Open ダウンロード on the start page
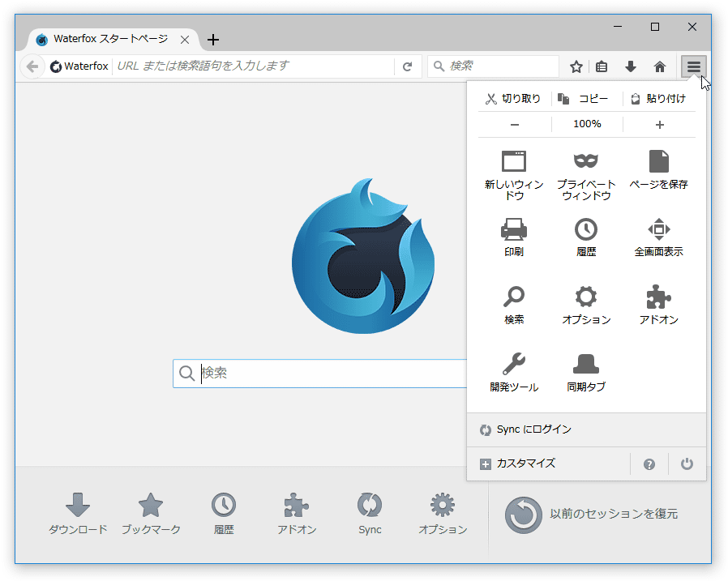Viewport: 728px width, 581px height. pos(78,515)
